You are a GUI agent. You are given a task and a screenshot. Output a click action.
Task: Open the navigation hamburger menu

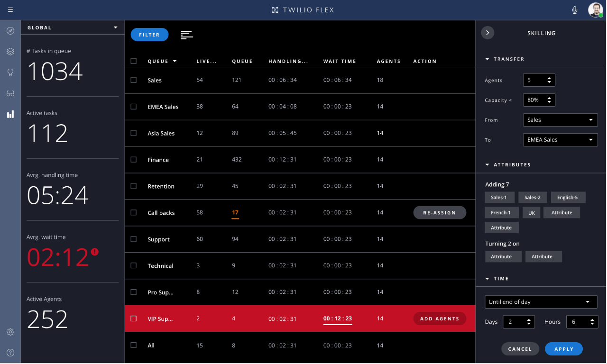click(10, 9)
